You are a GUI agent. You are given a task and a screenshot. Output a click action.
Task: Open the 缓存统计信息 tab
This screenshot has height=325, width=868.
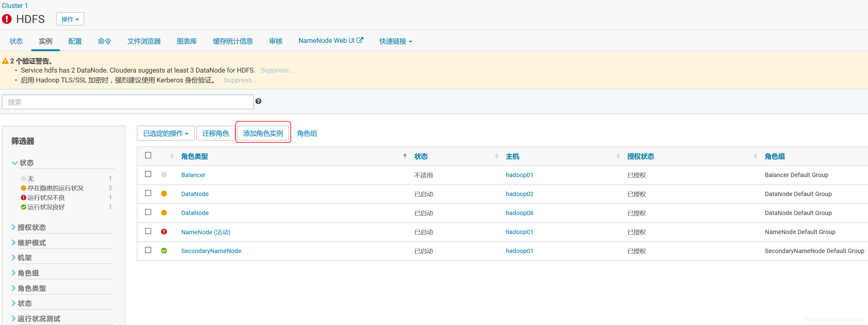[x=233, y=41]
